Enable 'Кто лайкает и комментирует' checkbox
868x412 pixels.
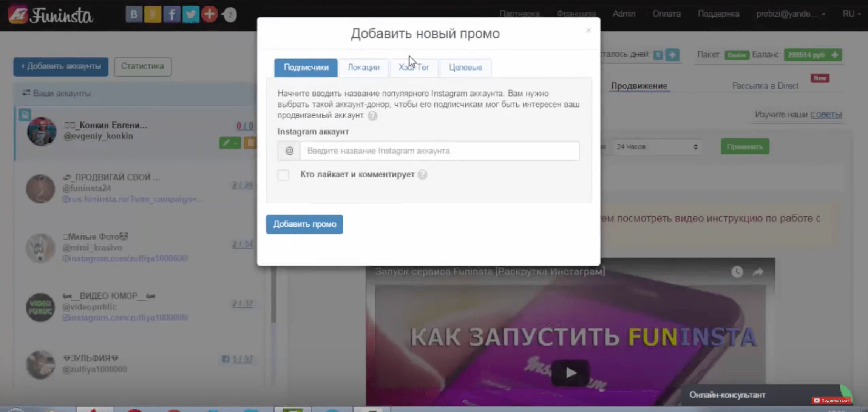click(x=283, y=175)
